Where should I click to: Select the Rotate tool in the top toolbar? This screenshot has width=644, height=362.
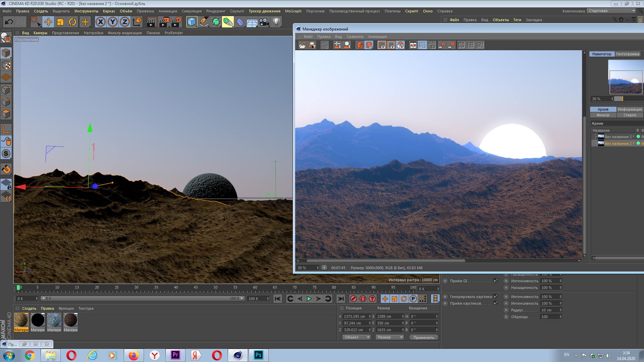(x=72, y=22)
